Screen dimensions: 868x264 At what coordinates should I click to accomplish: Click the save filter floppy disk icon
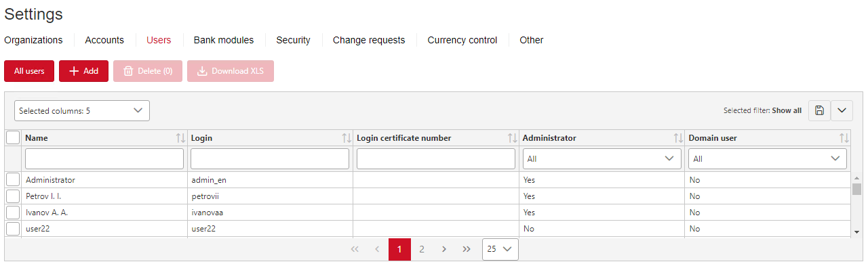point(819,110)
